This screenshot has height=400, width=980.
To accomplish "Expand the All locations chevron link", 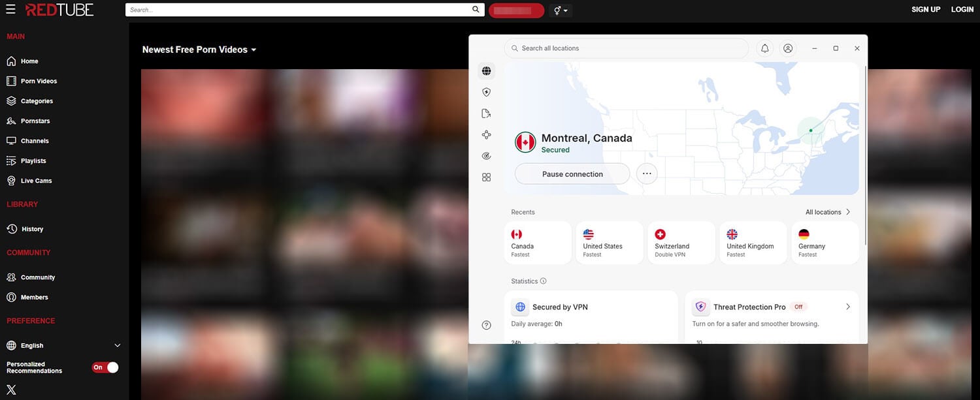I will pos(828,212).
